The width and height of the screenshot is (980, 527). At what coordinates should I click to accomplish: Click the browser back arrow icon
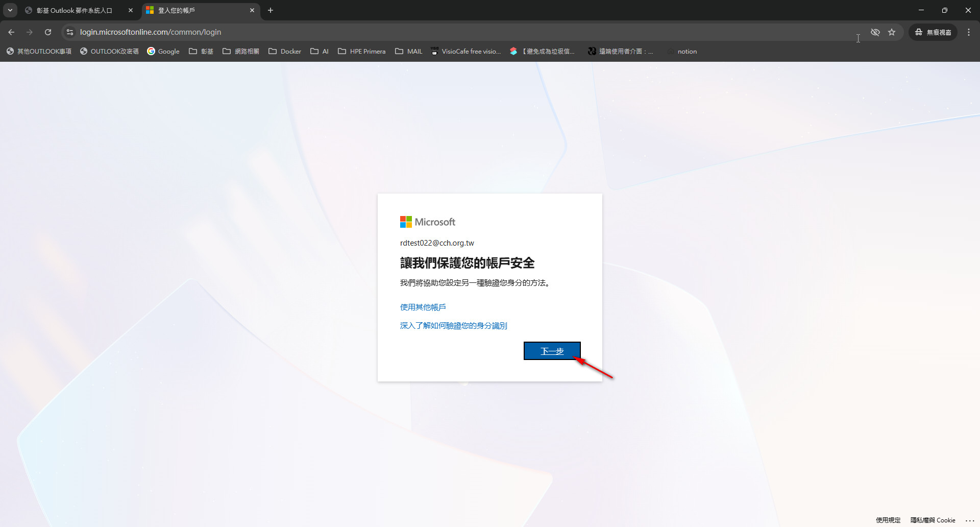(11, 32)
